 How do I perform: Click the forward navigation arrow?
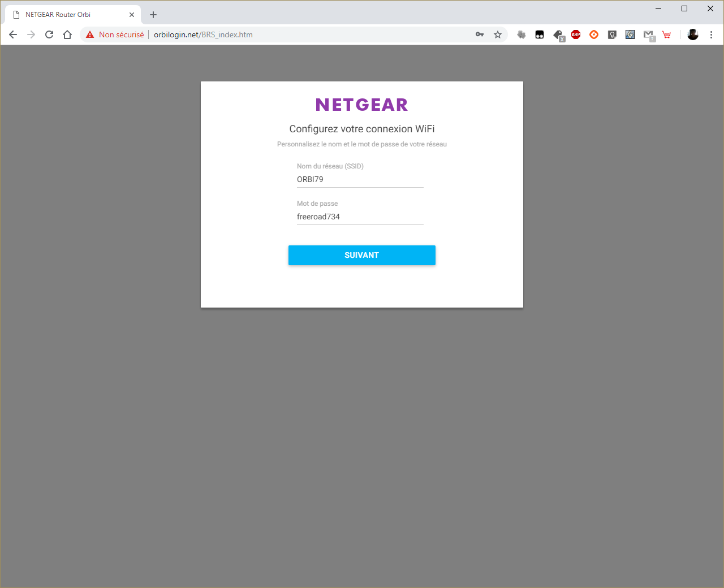pyautogui.click(x=31, y=34)
